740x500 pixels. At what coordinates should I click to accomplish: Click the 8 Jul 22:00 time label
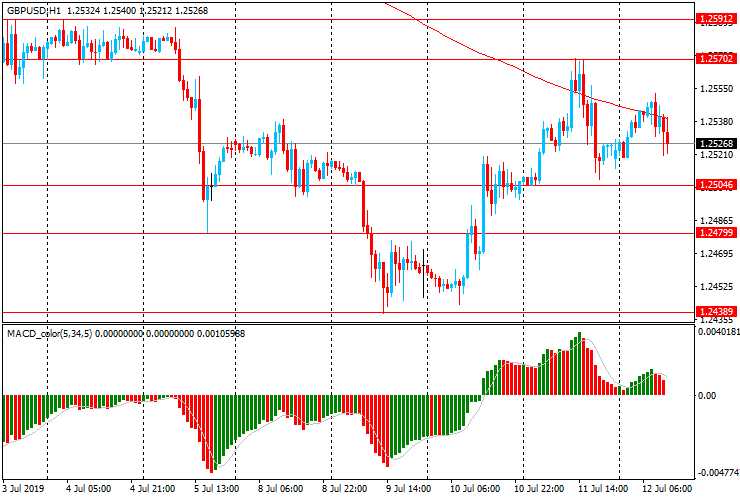[x=345, y=488]
